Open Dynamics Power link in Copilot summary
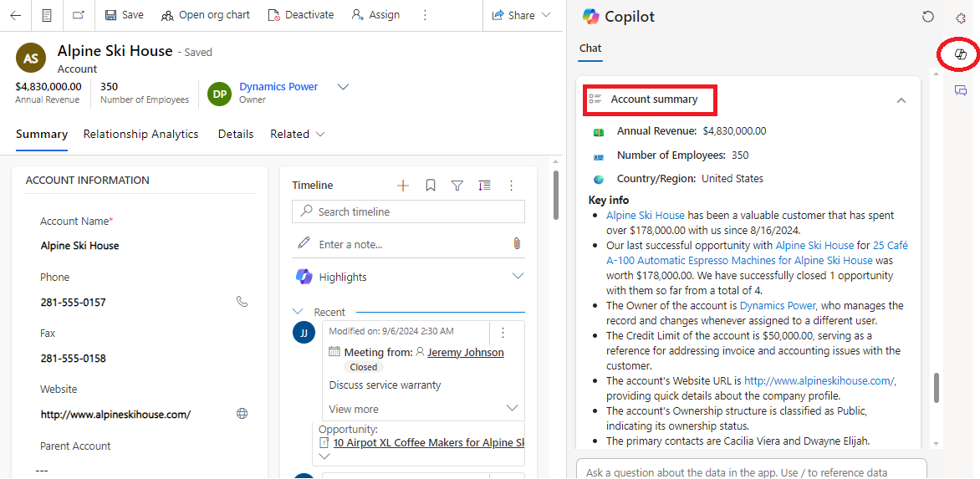 [778, 305]
